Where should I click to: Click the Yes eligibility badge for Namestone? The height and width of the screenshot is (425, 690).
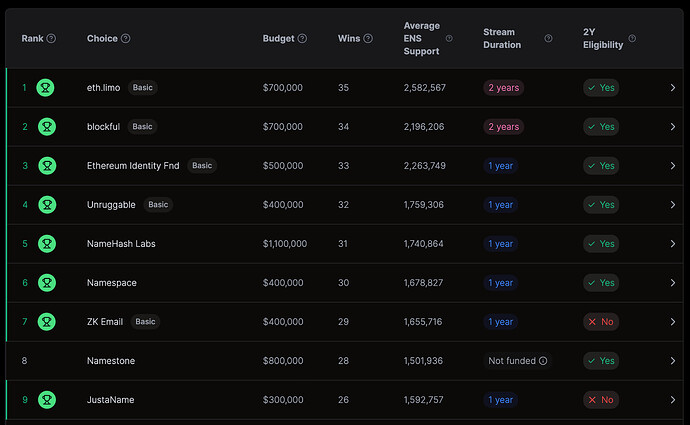click(601, 361)
